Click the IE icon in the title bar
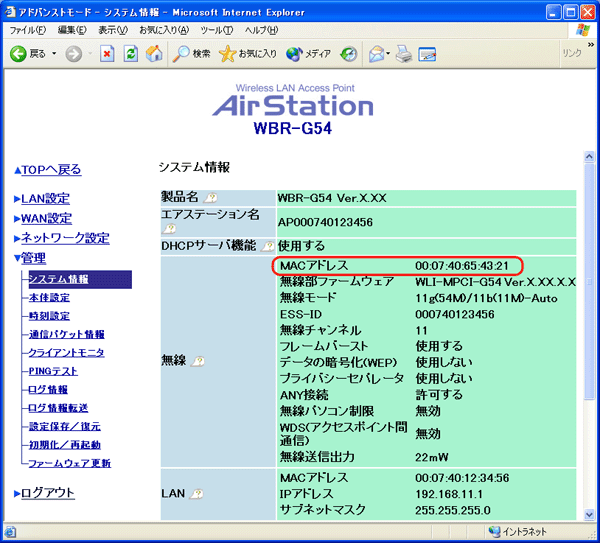Viewport: 600px width, 543px height. click(x=9, y=12)
